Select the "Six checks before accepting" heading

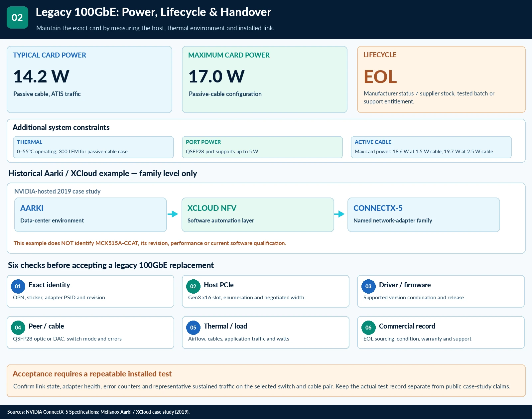point(111,265)
